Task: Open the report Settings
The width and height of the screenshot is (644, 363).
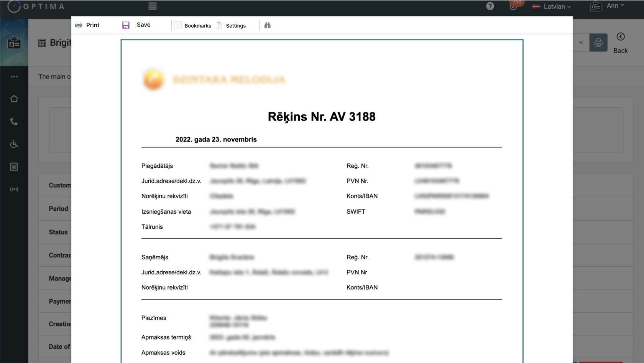Action: pos(231,25)
